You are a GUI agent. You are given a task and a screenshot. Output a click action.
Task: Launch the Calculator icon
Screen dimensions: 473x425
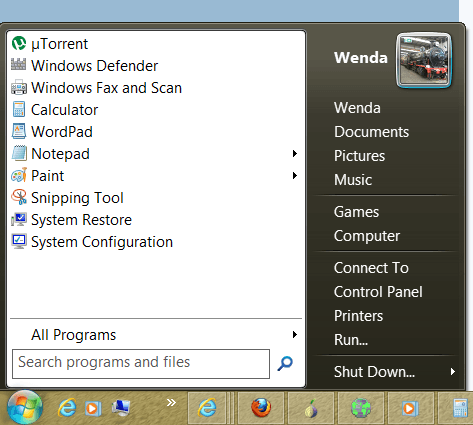click(19, 109)
